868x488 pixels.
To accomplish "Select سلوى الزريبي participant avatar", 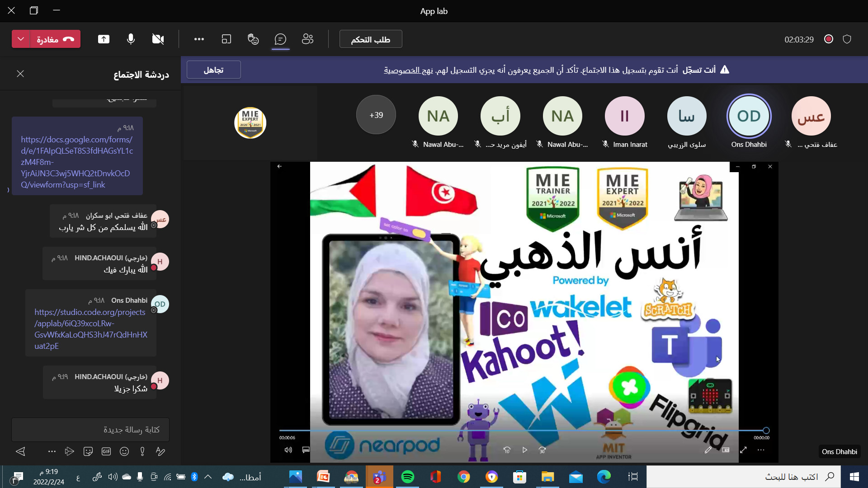I will [687, 116].
